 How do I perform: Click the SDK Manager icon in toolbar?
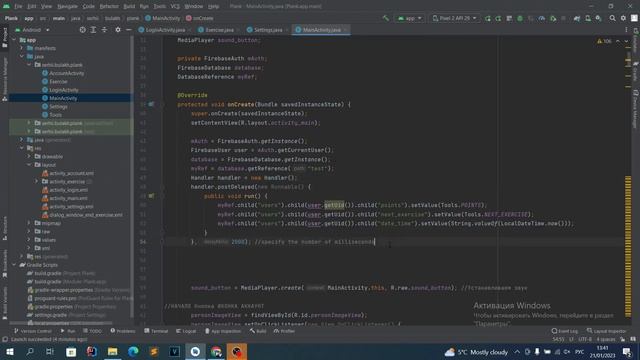coord(598,18)
